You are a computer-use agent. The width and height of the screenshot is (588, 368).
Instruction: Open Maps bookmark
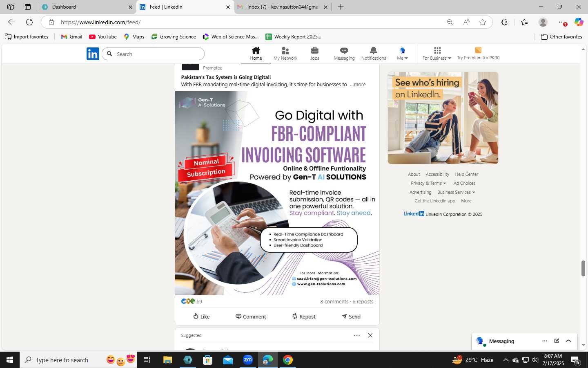click(x=134, y=37)
